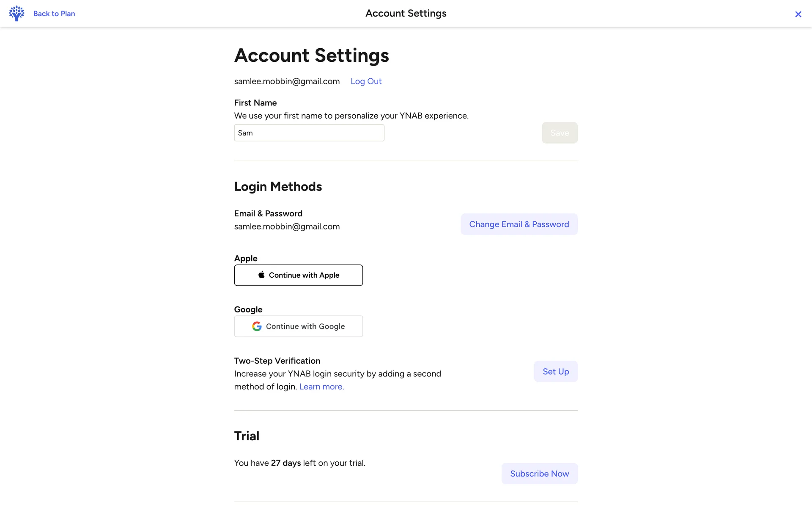Go back via Back to Plan link
Viewport: 812px width, 508px height.
point(54,14)
